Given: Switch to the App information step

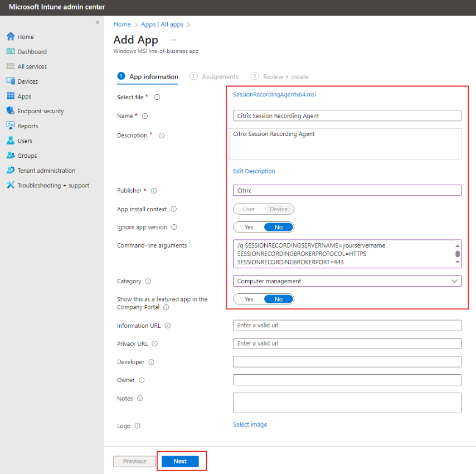Looking at the screenshot, I should (x=148, y=76).
